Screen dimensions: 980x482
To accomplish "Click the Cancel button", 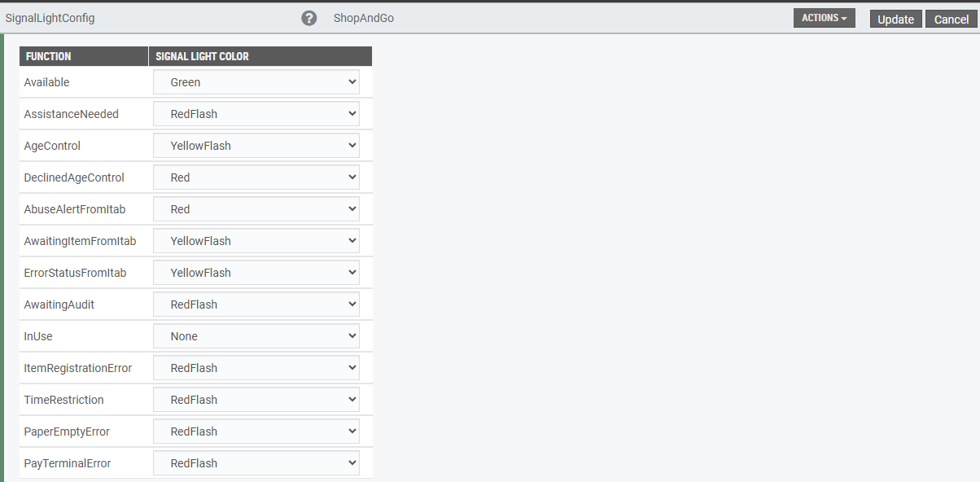I will pos(951,20).
